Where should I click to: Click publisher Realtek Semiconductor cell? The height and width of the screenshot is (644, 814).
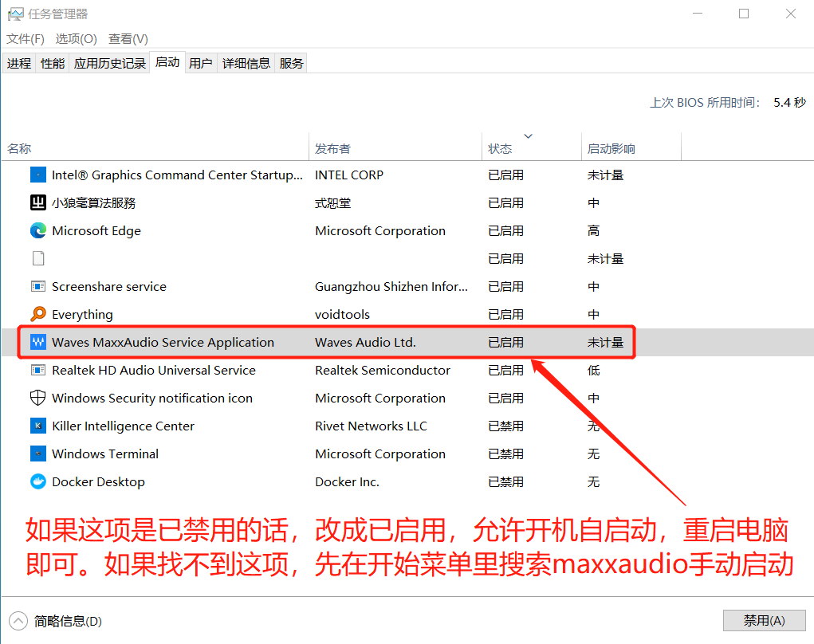click(x=382, y=370)
